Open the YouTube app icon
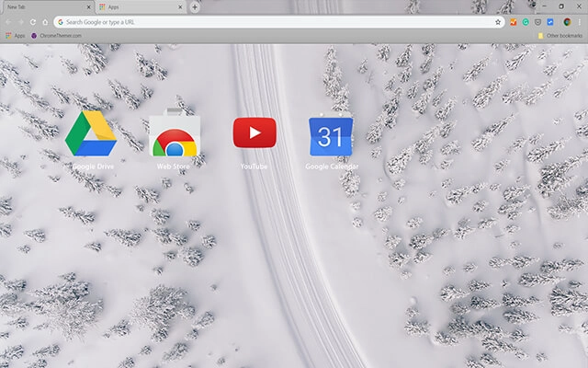Image resolution: width=588 pixels, height=368 pixels. pyautogui.click(x=254, y=132)
